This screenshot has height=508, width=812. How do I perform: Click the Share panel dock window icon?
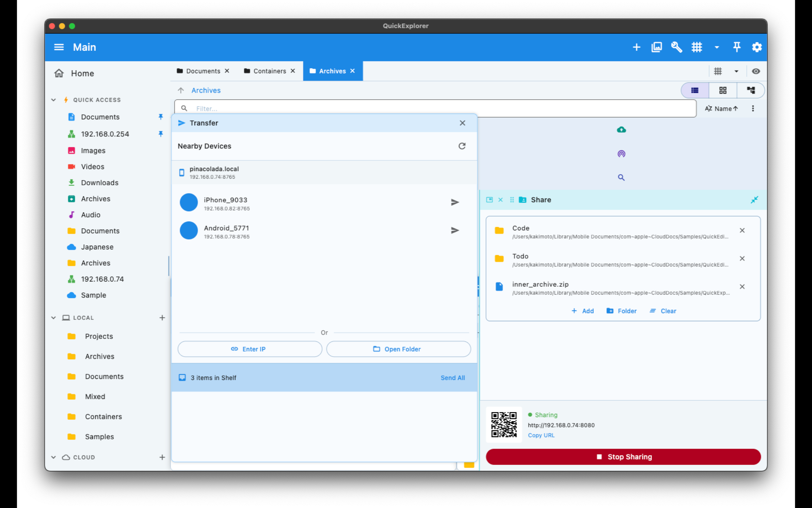click(489, 200)
